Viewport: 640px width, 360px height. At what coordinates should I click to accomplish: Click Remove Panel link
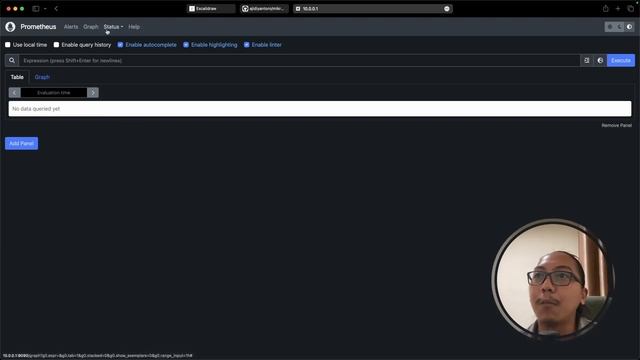[616, 125]
